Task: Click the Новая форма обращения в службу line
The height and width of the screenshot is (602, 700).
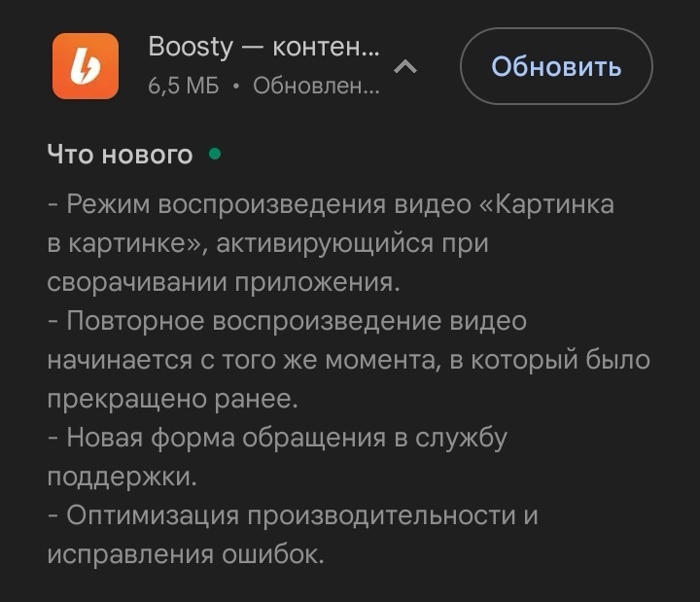Action: point(277,438)
